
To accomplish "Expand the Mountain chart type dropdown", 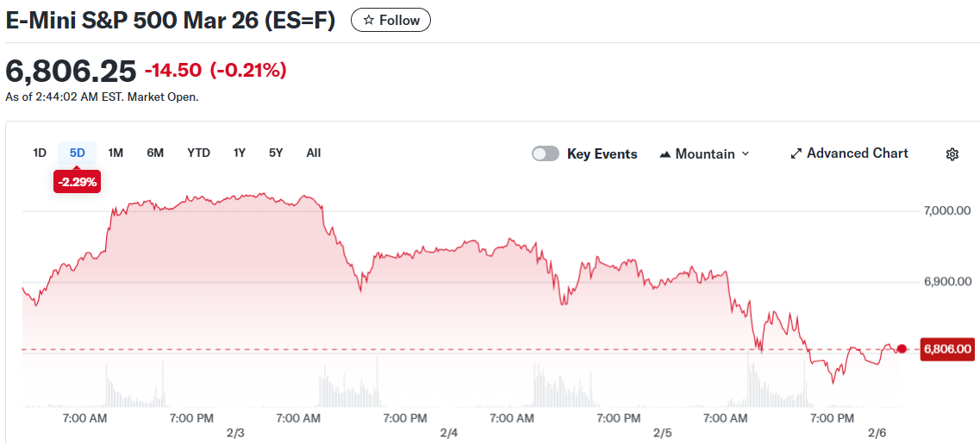I will tap(745, 153).
